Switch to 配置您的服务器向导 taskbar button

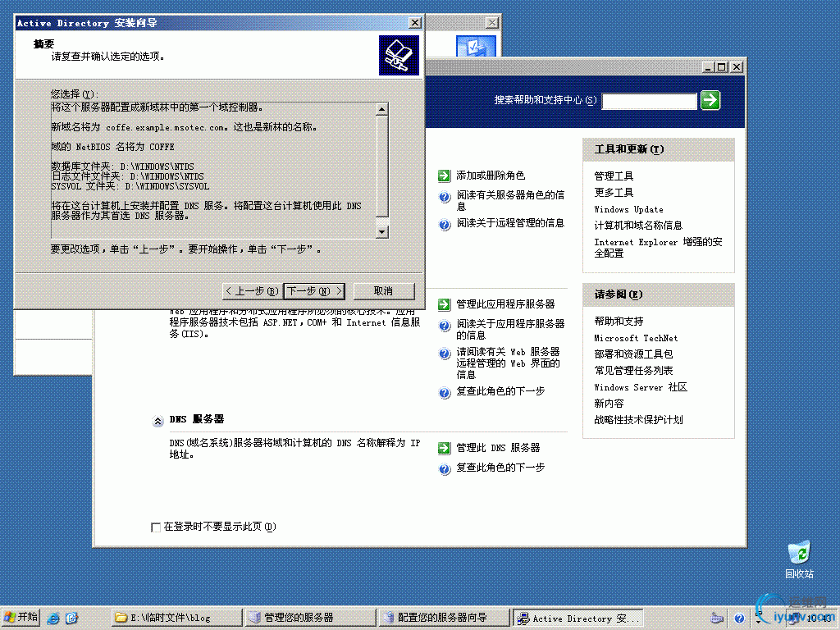[x=443, y=618]
